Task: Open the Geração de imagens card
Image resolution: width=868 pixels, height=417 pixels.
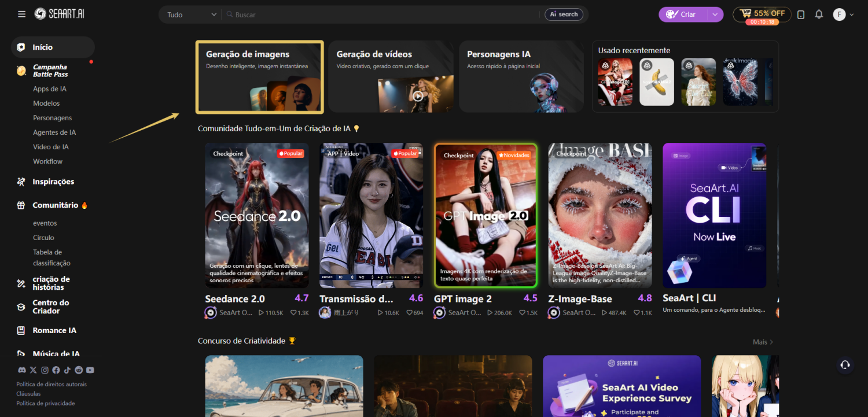Action: (260, 77)
